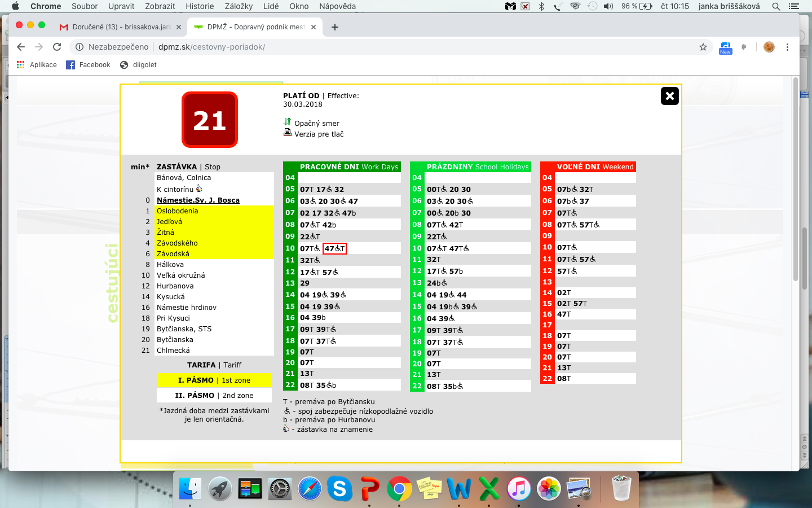The width and height of the screenshot is (812, 508).
Task: Open the Historie menu
Action: click(x=200, y=6)
